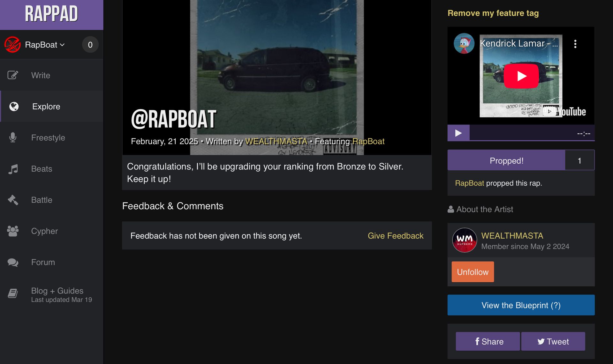This screenshot has height=364, width=613.
Task: Click the notification count badge
Action: [90, 45]
